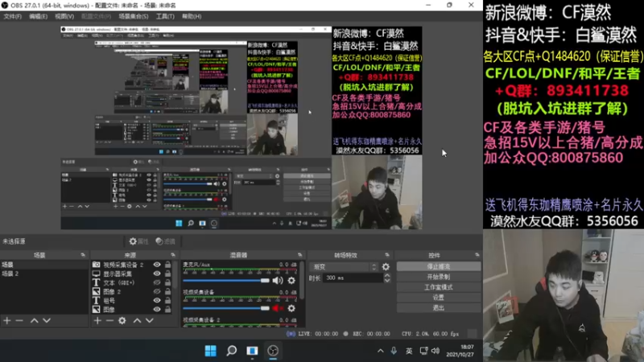644x362 pixels.
Task: Click 开始录制 button
Action: (438, 277)
